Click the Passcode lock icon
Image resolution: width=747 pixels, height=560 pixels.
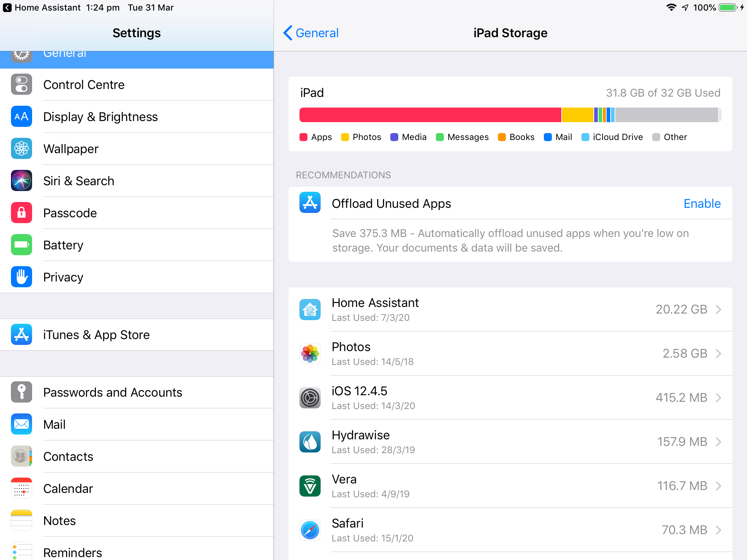click(x=21, y=213)
